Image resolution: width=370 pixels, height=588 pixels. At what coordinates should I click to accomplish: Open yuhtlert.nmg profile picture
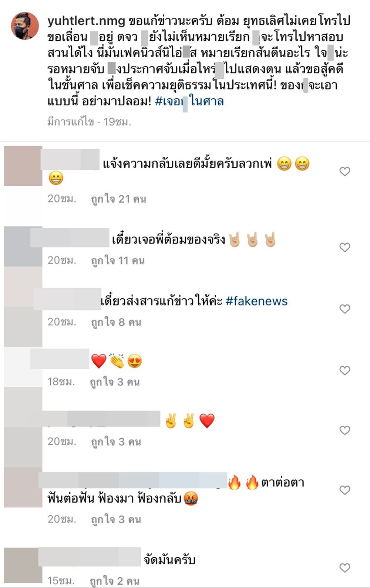point(25,26)
